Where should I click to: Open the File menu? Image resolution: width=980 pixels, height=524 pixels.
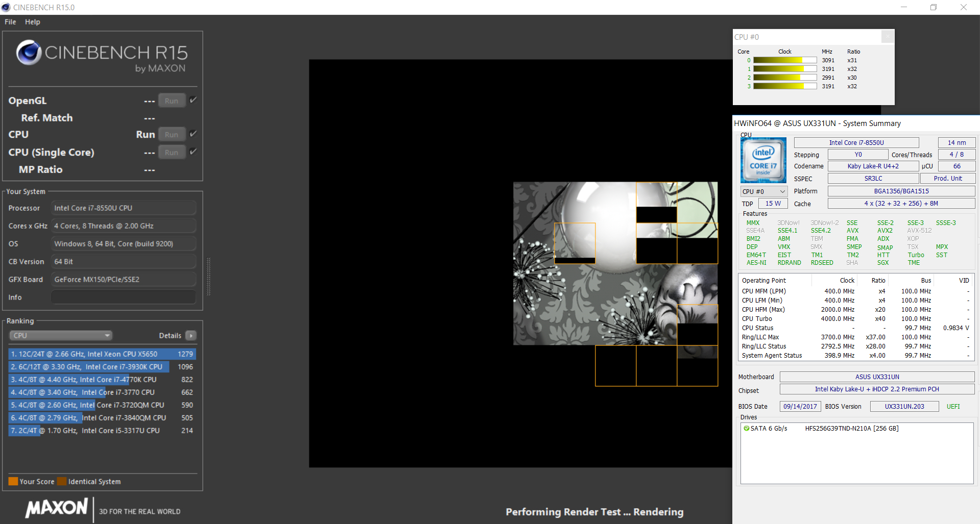click(x=10, y=22)
